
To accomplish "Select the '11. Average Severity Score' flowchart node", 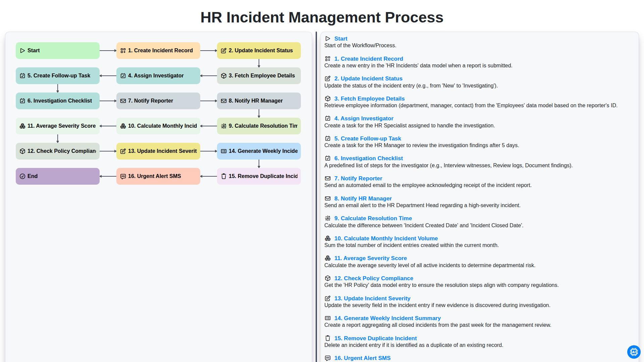I will [58, 126].
